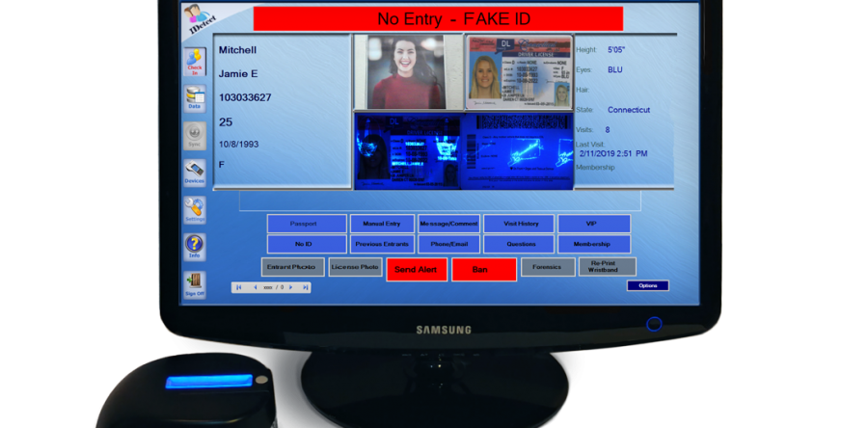
Task: Click the ID number 103033627
Action: (245, 97)
